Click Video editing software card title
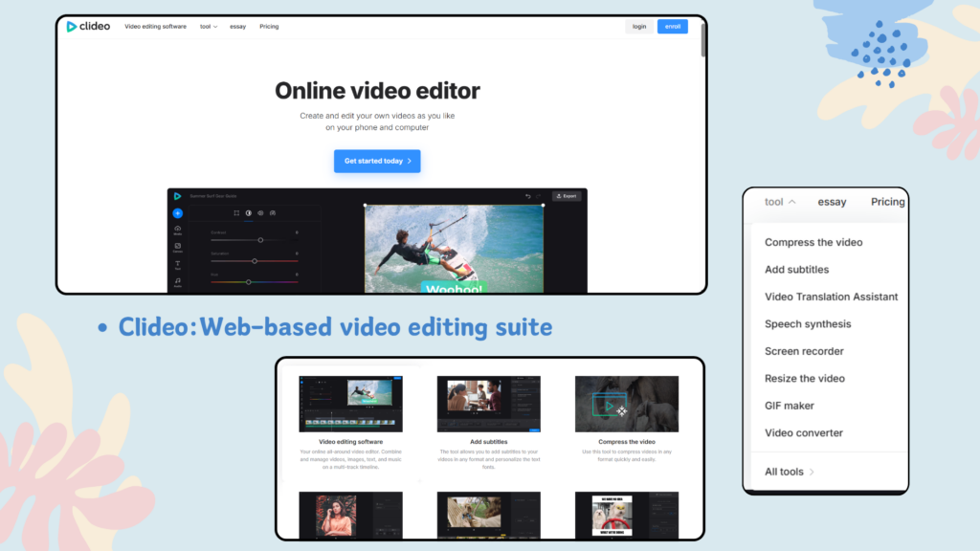 [x=350, y=442]
